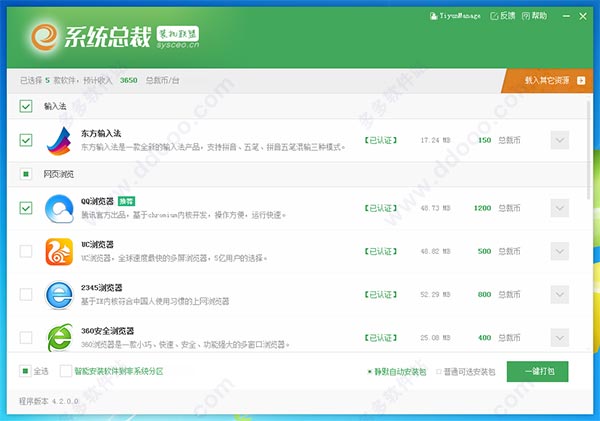Click the 程序版本 4.2.0.0 text

[49, 401]
